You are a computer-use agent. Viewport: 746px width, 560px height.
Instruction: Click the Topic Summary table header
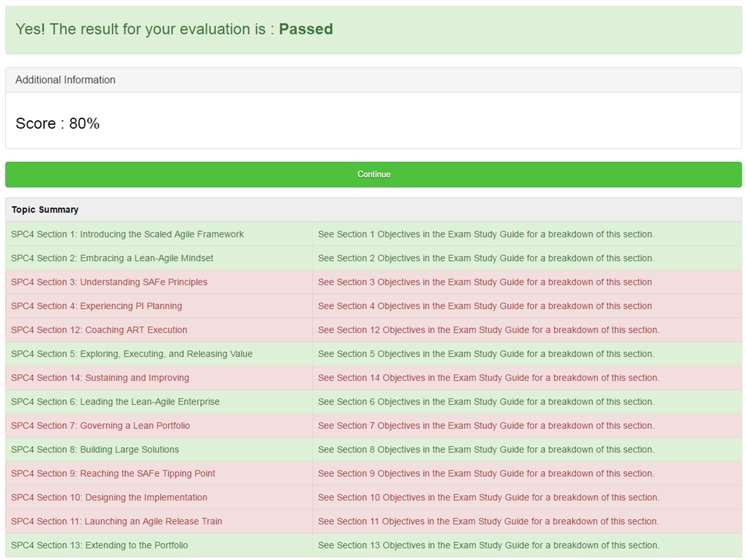tap(373, 209)
